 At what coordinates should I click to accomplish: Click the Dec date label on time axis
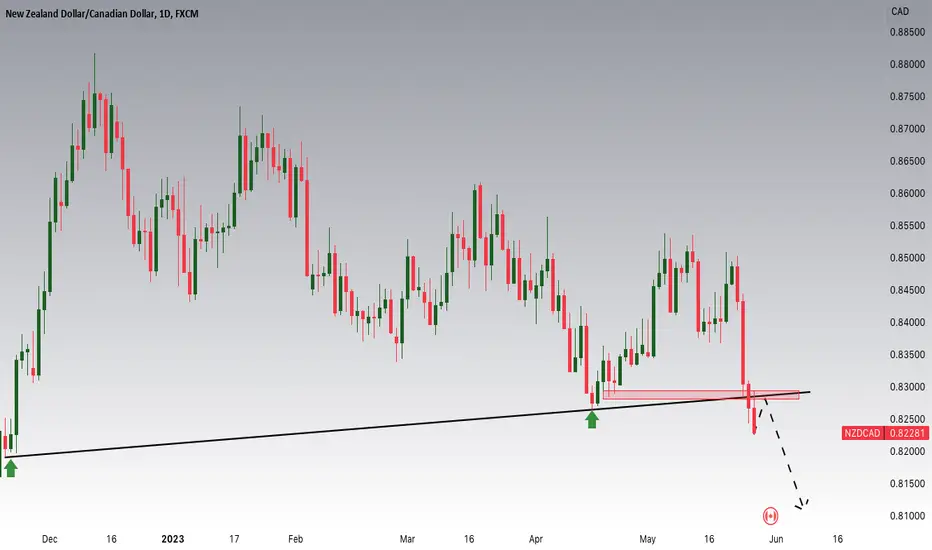click(49, 539)
